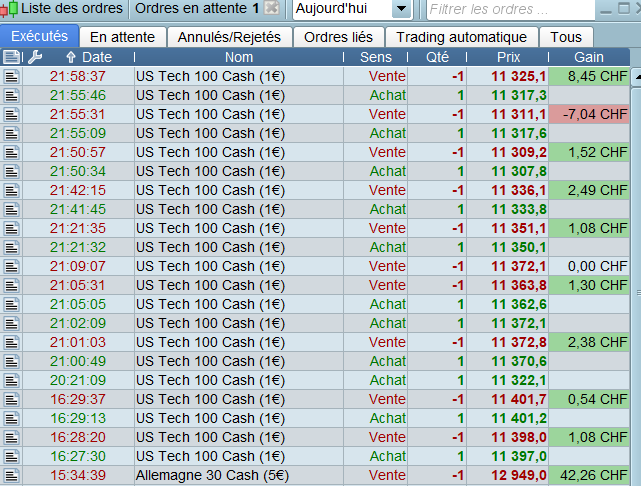The width and height of the screenshot is (641, 486).
Task: Close the Ordres en attente indicator
Action: pyautogui.click(x=271, y=8)
